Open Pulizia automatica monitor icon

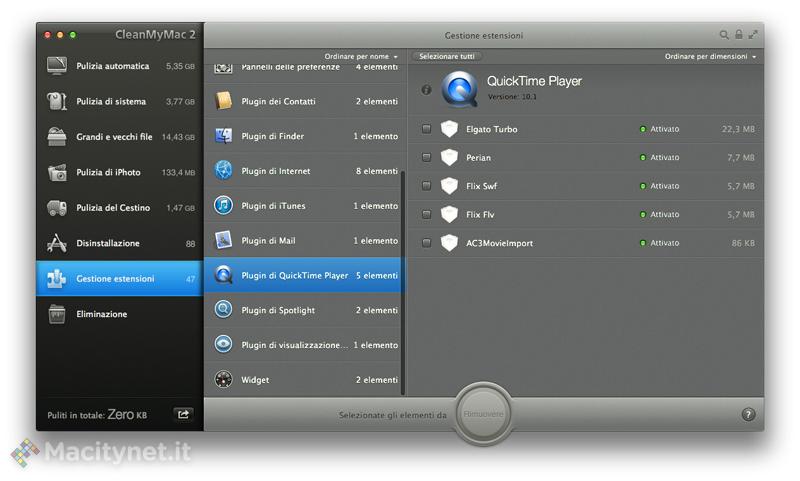tap(57, 66)
